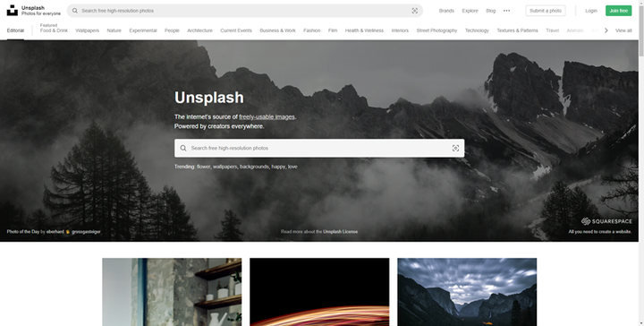Open the Business & Work topic
644x326 pixels.
[x=277, y=30]
